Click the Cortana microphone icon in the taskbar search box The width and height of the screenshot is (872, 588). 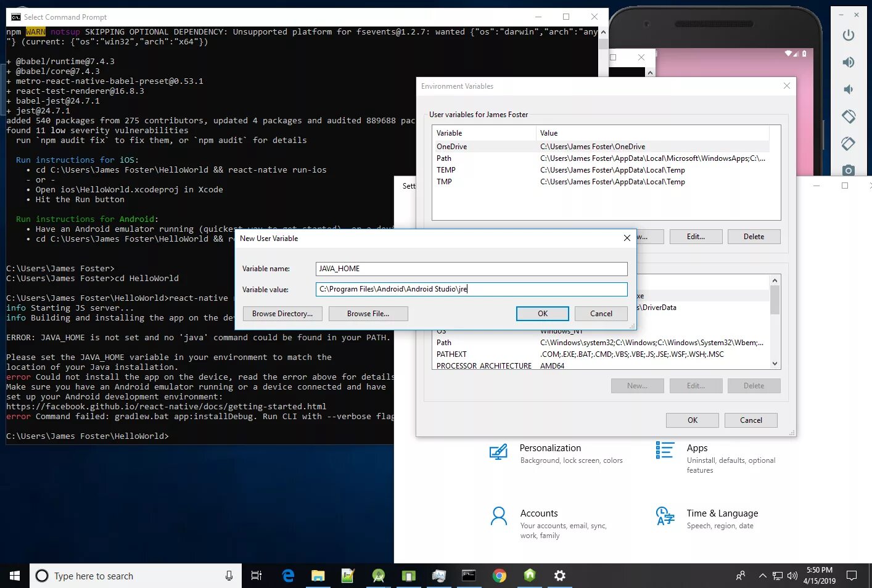coord(229,576)
